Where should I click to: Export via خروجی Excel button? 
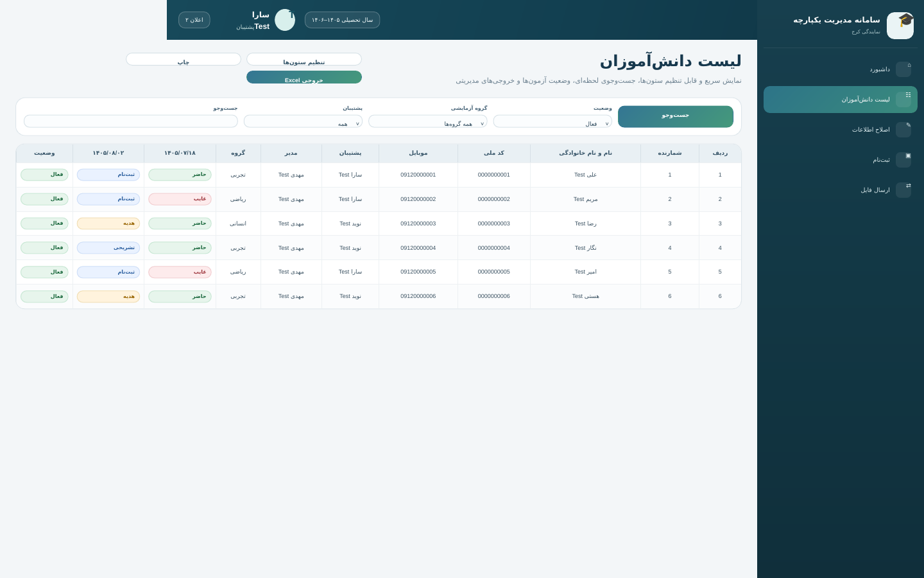304,78
